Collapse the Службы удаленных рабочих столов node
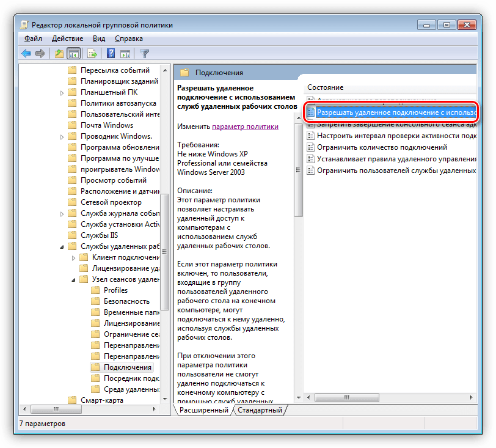This screenshot has height=448, width=496. [62, 247]
